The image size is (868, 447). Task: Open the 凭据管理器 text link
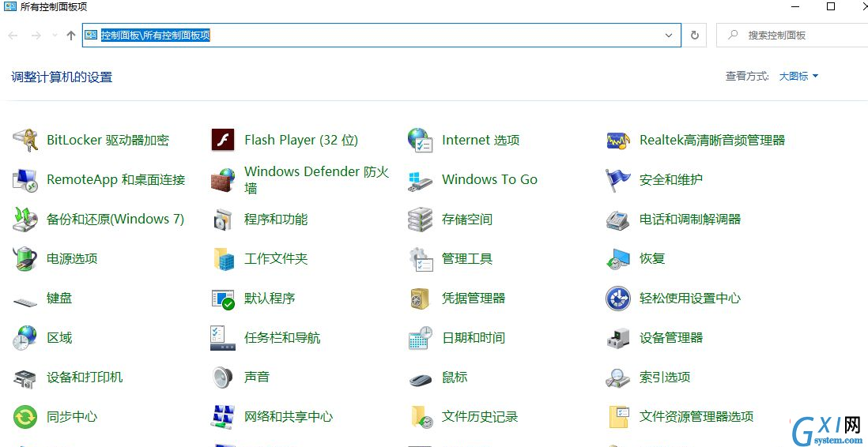point(474,299)
